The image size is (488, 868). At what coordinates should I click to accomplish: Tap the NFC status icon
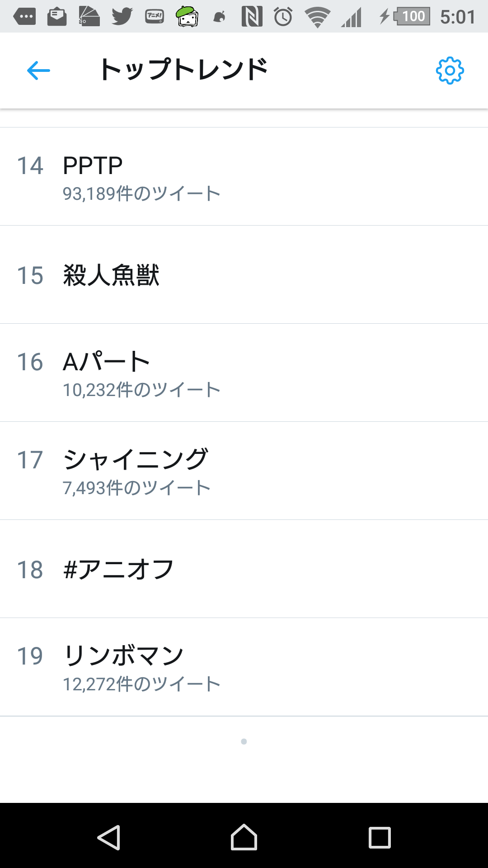point(252,17)
